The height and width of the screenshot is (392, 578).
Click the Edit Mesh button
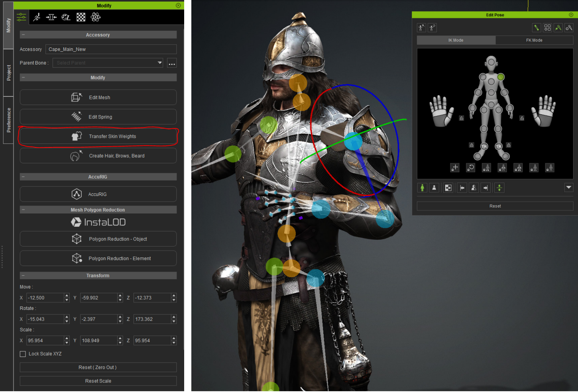(98, 98)
